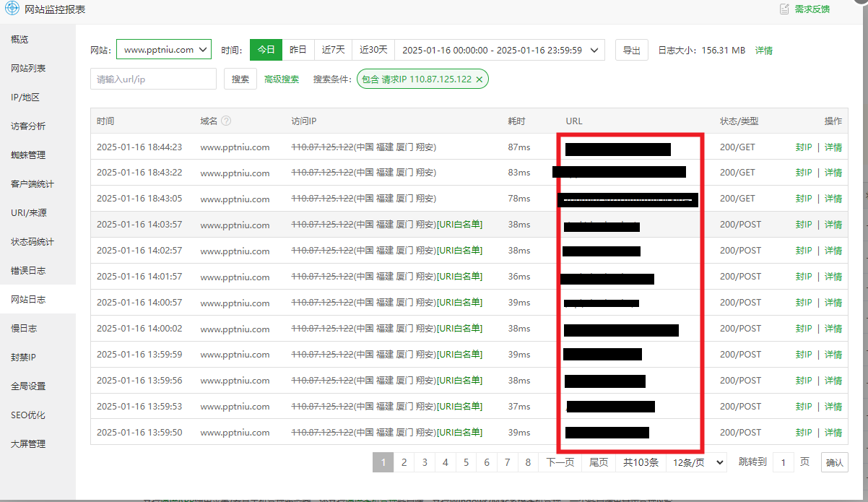Open IP/地区 in the sidebar

point(38,97)
